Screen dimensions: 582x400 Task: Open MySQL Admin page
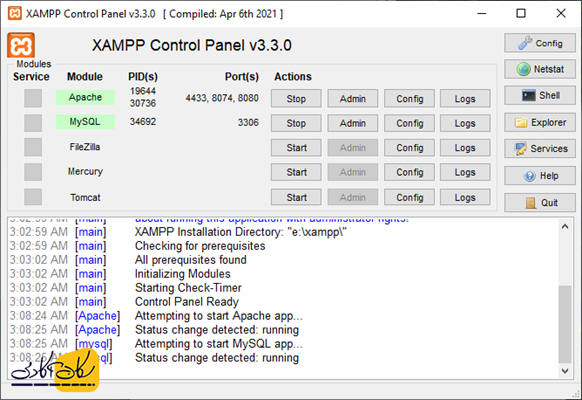pyautogui.click(x=353, y=123)
